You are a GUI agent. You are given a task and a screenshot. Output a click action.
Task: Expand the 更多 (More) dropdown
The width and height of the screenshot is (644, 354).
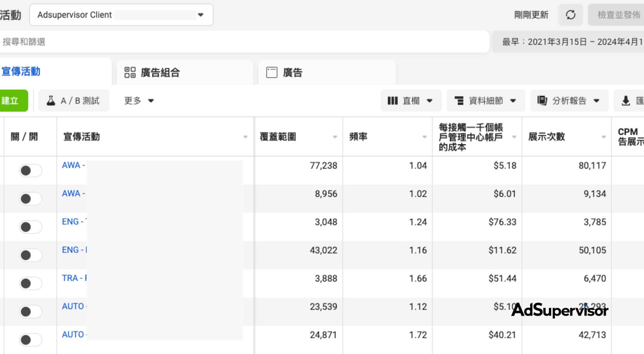[x=139, y=101]
